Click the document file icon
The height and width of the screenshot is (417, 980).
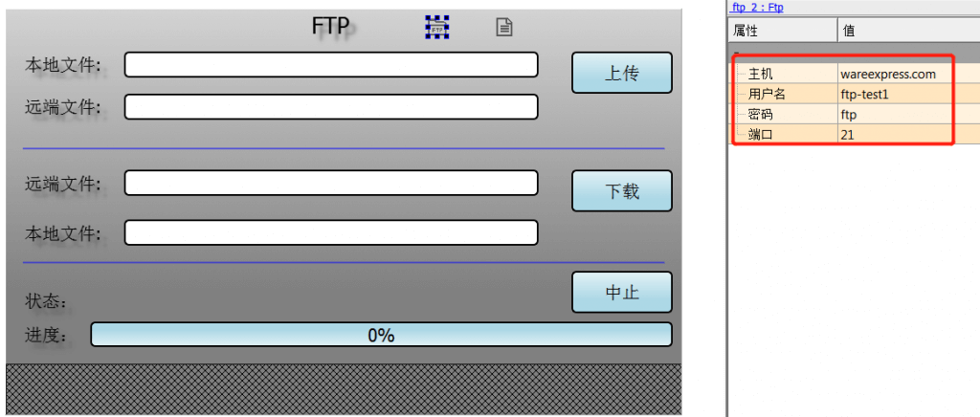click(x=504, y=27)
